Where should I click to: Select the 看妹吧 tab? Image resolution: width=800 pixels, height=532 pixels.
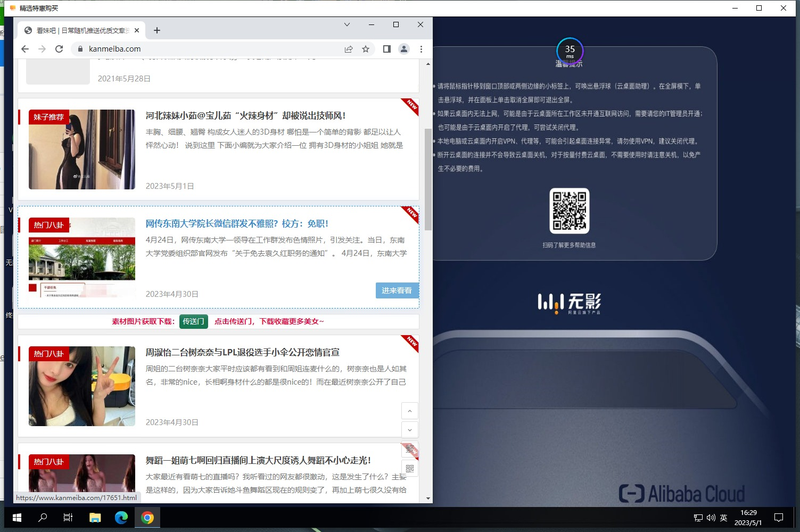[x=82, y=30]
